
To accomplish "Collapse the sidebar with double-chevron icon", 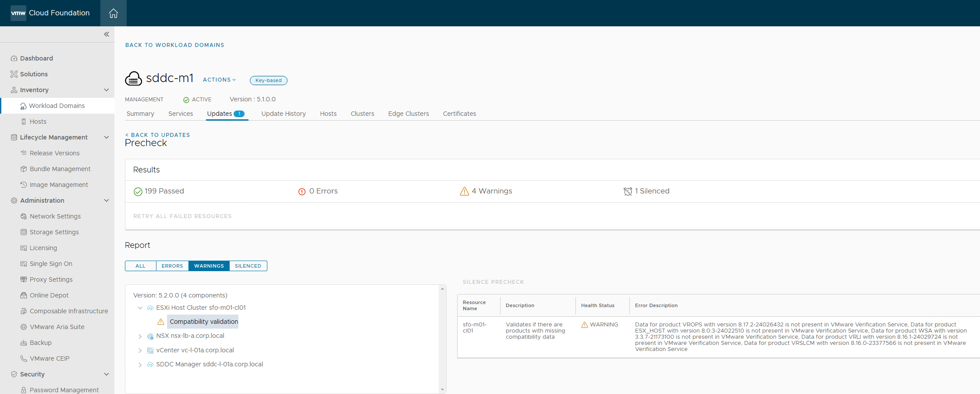I will (107, 34).
